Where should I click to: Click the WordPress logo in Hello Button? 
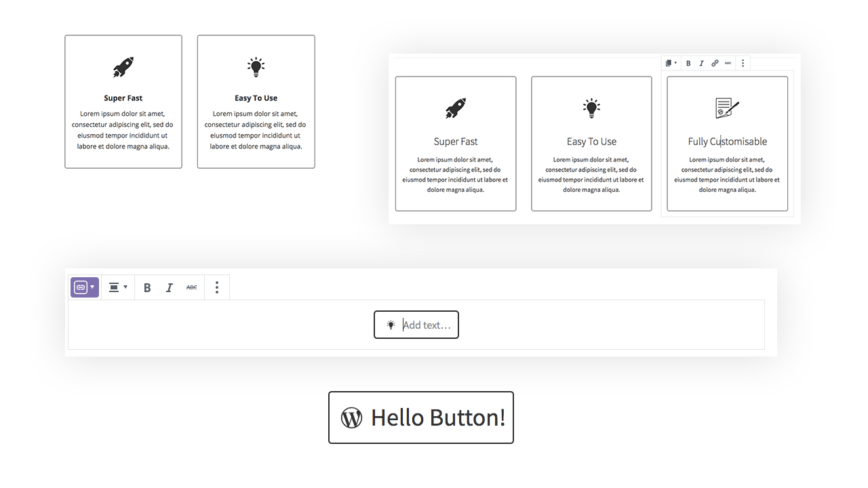(x=351, y=418)
